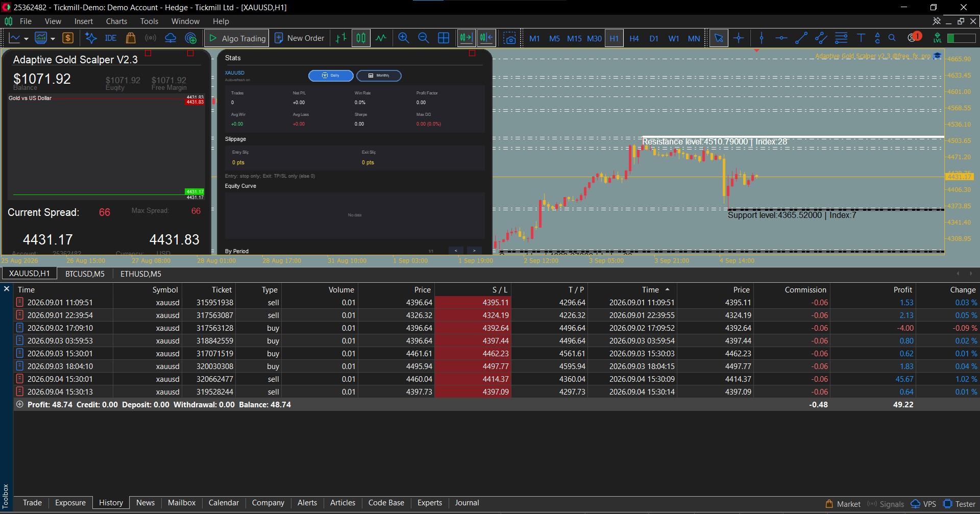Sort history by Profit column header
This screenshot has width=980, height=514.
point(902,289)
